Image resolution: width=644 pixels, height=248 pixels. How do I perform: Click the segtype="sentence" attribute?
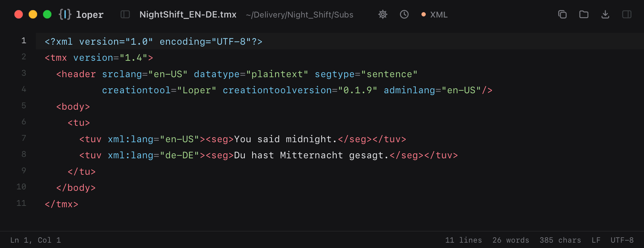coord(366,74)
